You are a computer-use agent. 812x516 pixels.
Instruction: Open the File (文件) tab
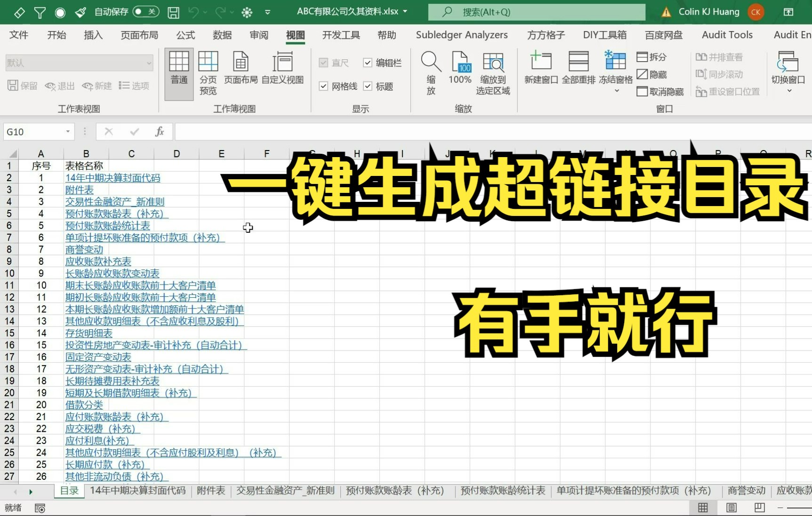click(19, 35)
